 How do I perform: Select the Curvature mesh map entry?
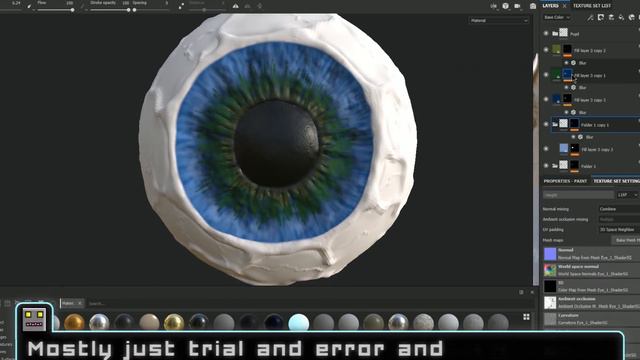(592, 319)
